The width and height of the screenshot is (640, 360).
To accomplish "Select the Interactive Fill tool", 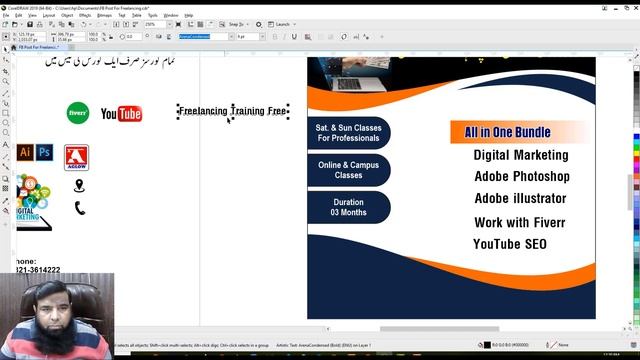I will pyautogui.click(x=5, y=211).
